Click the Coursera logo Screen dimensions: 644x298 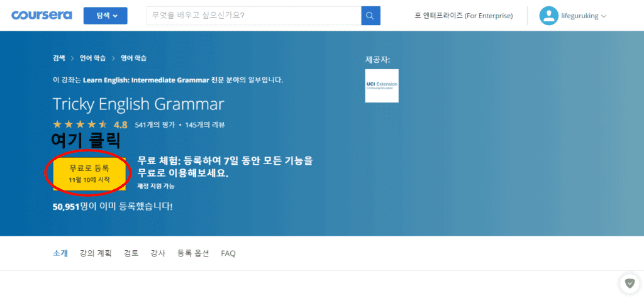pyautogui.click(x=42, y=16)
